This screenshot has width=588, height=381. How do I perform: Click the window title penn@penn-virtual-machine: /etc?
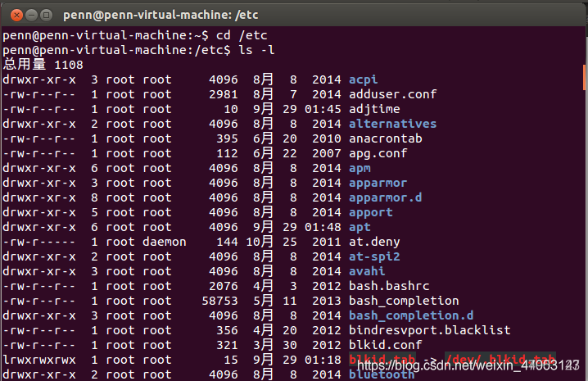(x=161, y=15)
